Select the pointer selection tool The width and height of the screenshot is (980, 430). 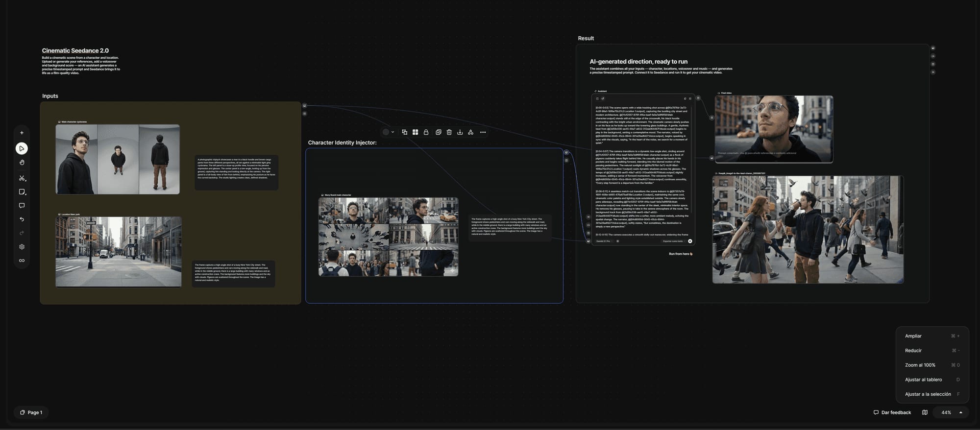(22, 148)
